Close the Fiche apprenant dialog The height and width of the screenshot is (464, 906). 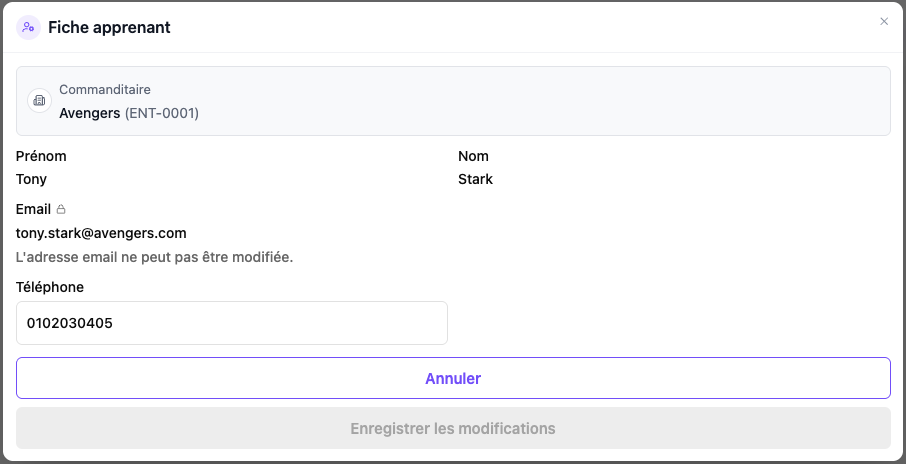pos(884,21)
